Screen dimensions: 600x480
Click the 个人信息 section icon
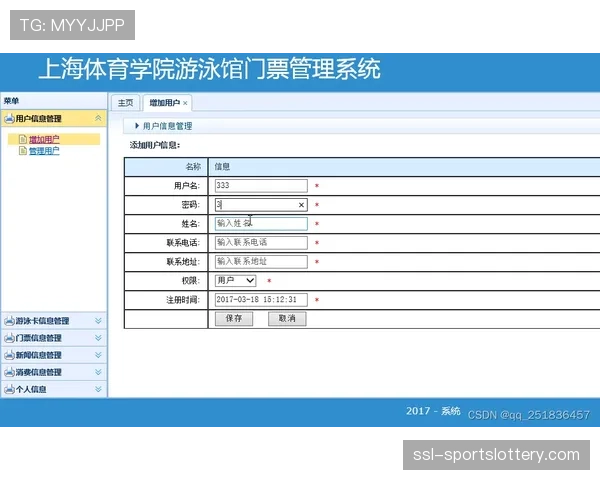9,390
